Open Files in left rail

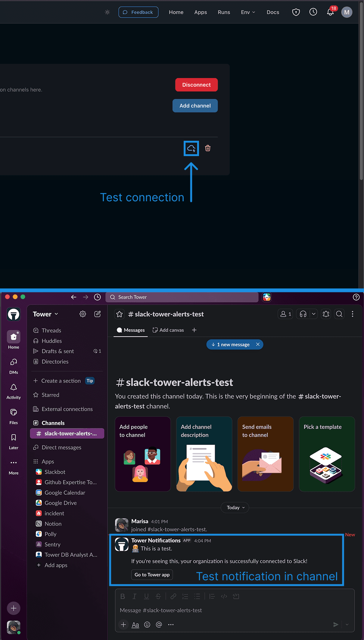coord(13,416)
